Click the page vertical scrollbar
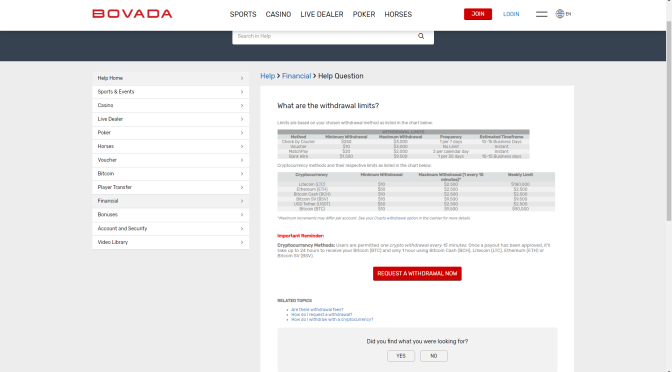Image resolution: width=672 pixels, height=372 pixels. click(669, 120)
